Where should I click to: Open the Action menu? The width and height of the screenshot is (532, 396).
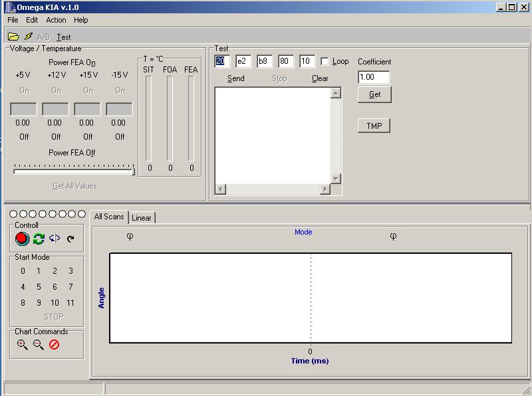tap(56, 20)
